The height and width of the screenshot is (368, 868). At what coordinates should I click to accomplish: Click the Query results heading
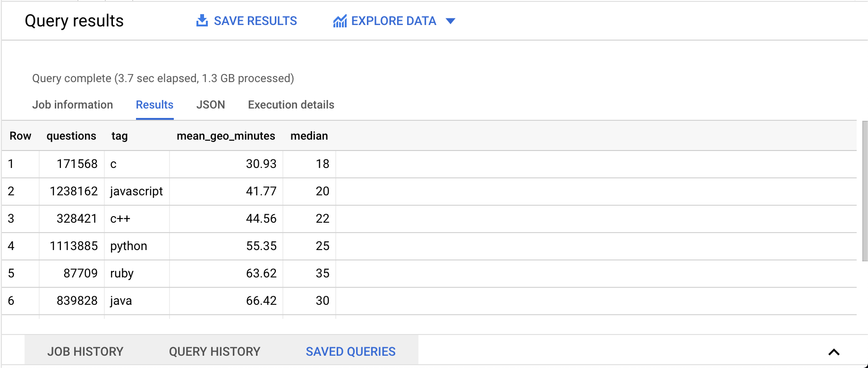[74, 21]
